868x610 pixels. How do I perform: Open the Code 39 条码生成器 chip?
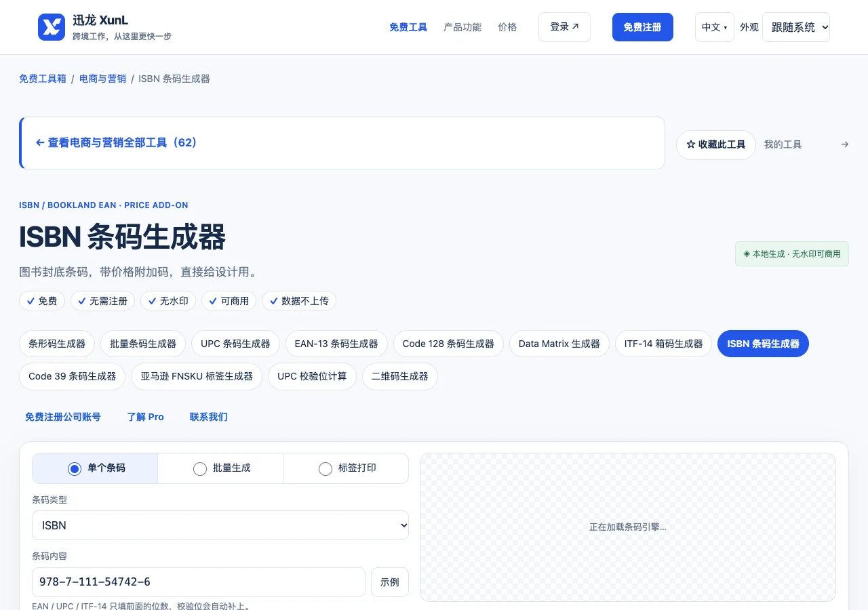pos(72,376)
